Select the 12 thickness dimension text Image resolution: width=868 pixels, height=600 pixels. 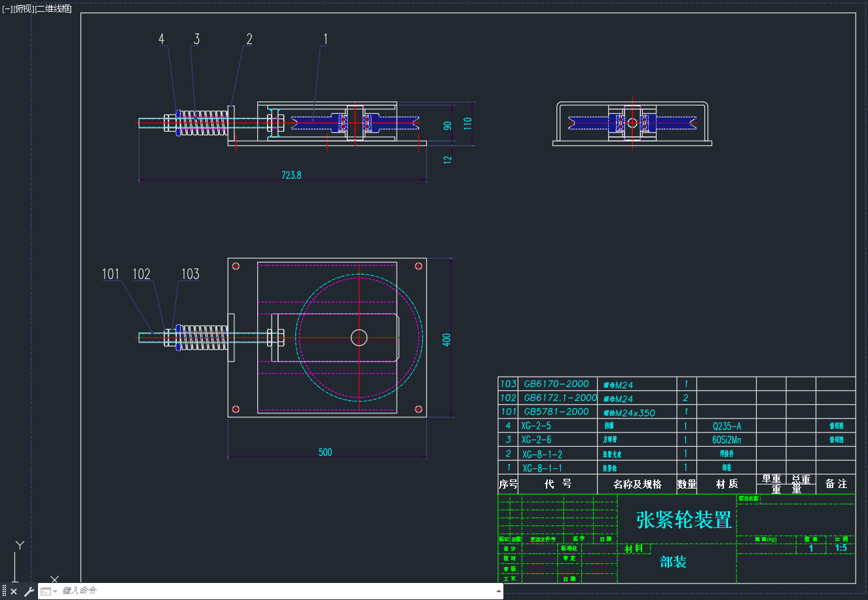click(x=448, y=159)
